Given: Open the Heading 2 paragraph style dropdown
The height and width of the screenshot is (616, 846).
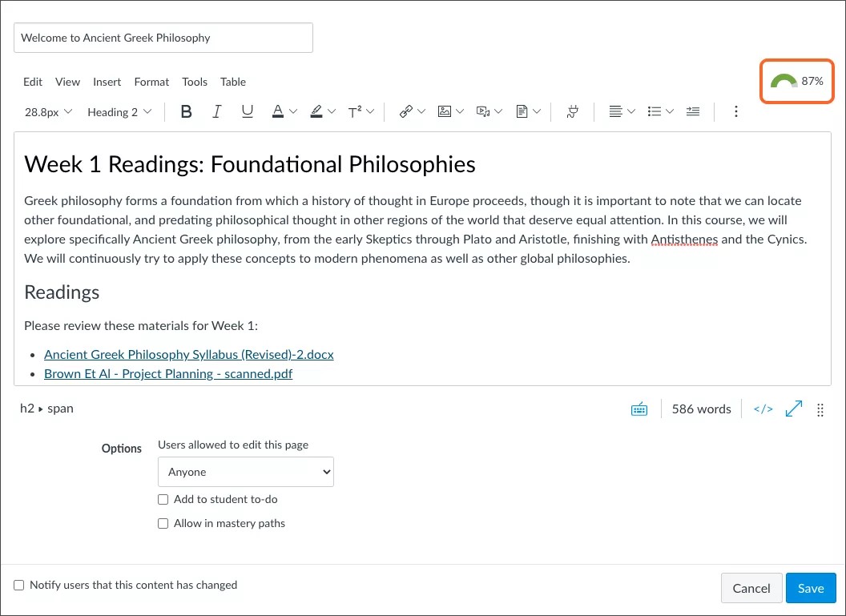Looking at the screenshot, I should pyautogui.click(x=119, y=111).
